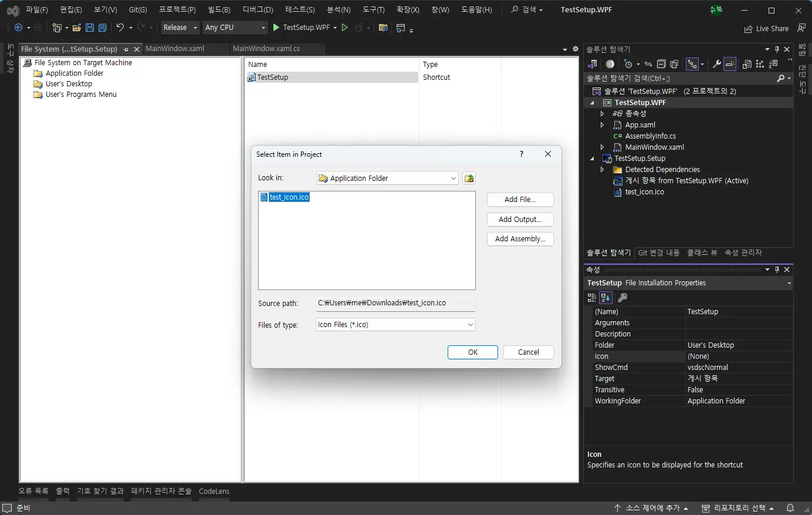Click the up one level folder icon
The width and height of the screenshot is (812, 515).
[469, 178]
